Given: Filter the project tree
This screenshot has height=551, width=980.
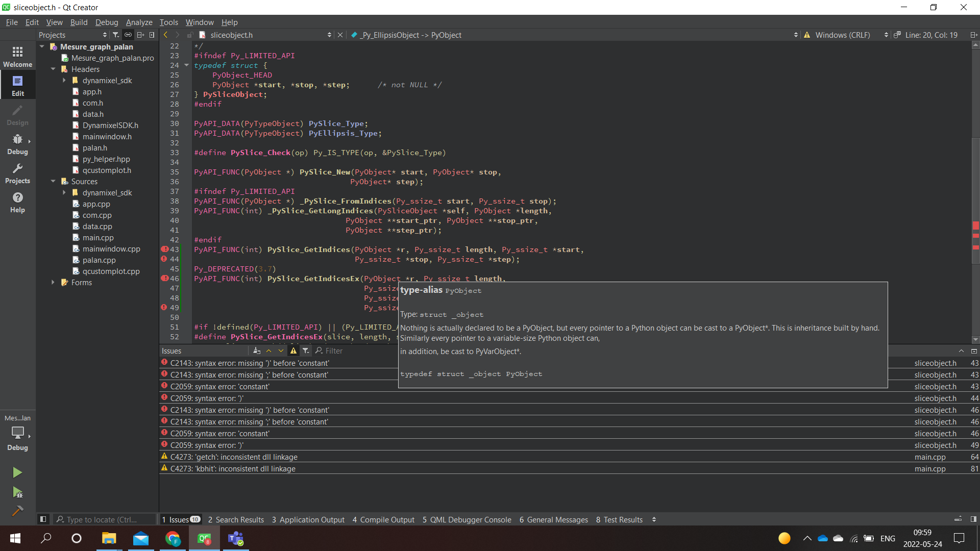Looking at the screenshot, I should click(116, 35).
